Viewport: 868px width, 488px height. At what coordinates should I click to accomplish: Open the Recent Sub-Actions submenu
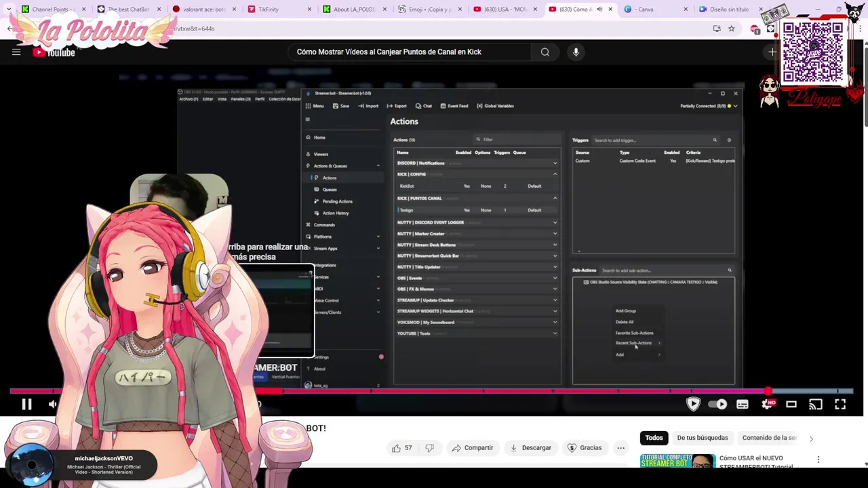tap(637, 343)
